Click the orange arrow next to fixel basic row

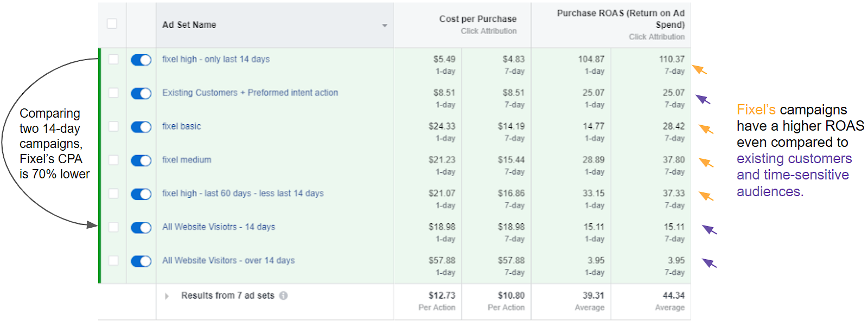point(706,129)
